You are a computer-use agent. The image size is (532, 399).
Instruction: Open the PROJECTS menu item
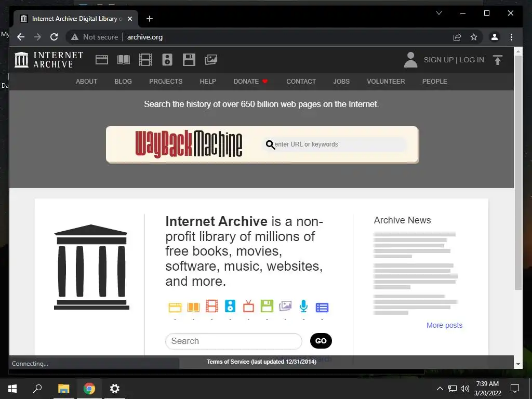coord(166,82)
